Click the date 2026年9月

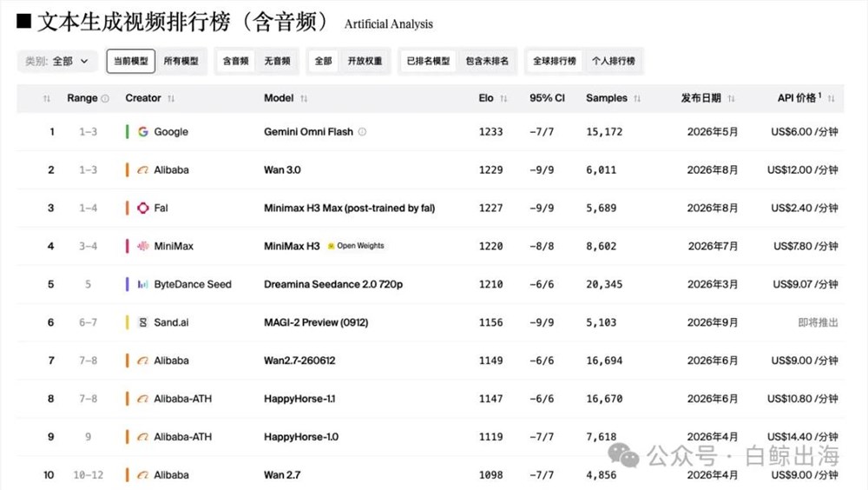pyautogui.click(x=713, y=322)
